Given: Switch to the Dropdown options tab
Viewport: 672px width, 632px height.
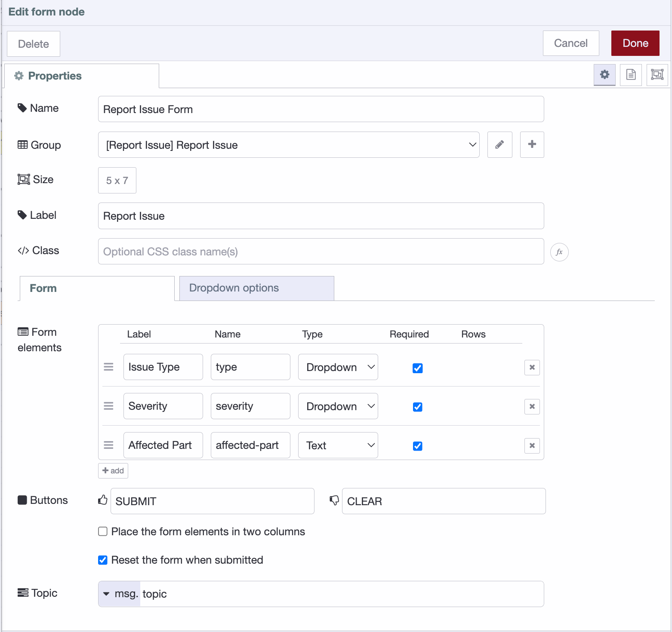Looking at the screenshot, I should (256, 288).
